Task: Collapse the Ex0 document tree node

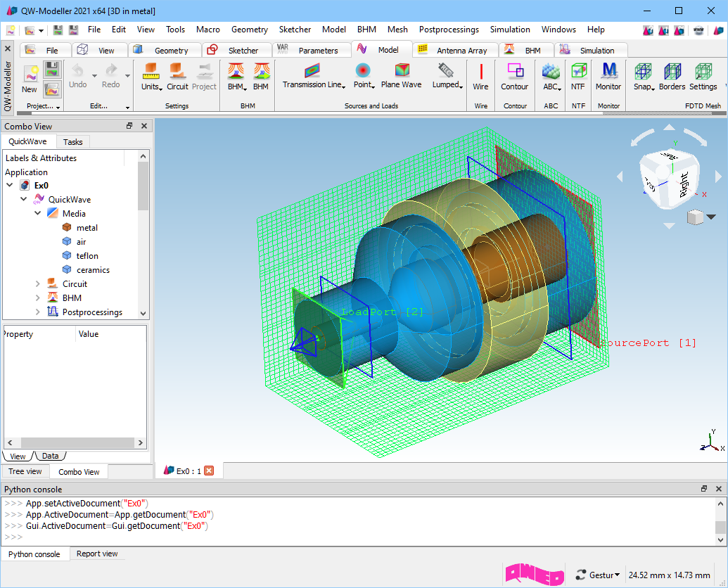Action: pos(10,185)
